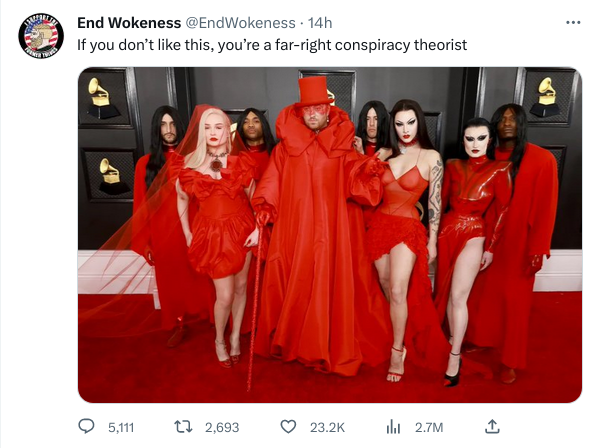Open the three-dot more options menu

pyautogui.click(x=573, y=23)
